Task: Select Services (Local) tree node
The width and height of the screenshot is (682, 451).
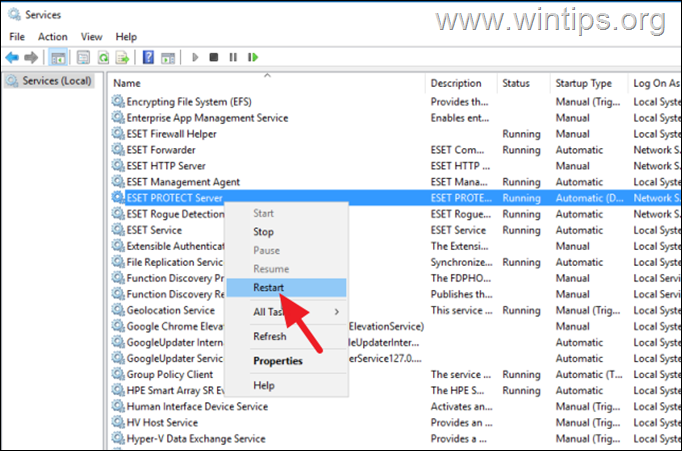Action: (x=50, y=81)
